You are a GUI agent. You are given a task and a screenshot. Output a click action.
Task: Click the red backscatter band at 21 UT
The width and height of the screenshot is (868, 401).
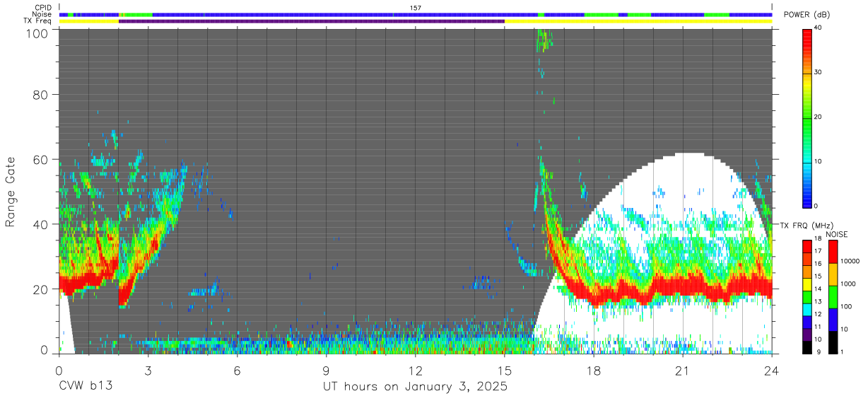coord(683,286)
